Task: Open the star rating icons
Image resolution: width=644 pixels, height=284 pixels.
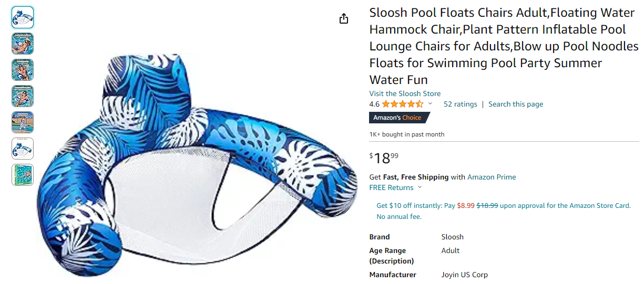Action: [402, 104]
